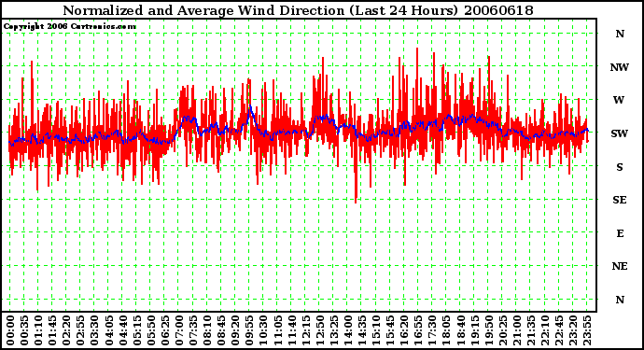Click the 01:10 time axis label
Image resolution: width=644 pixels, height=350 pixels.
coord(38,330)
